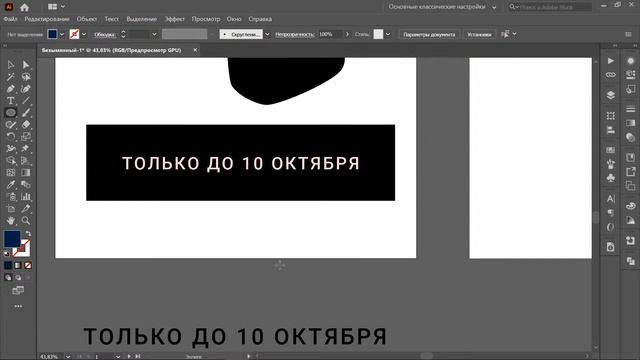
Task: Select the Width/Warp tool
Action: point(11,149)
